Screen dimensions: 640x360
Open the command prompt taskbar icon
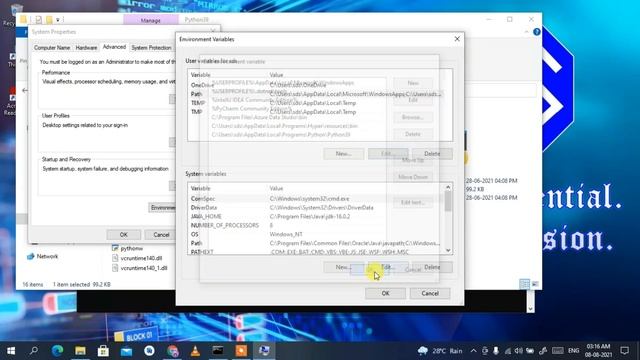coord(218,351)
